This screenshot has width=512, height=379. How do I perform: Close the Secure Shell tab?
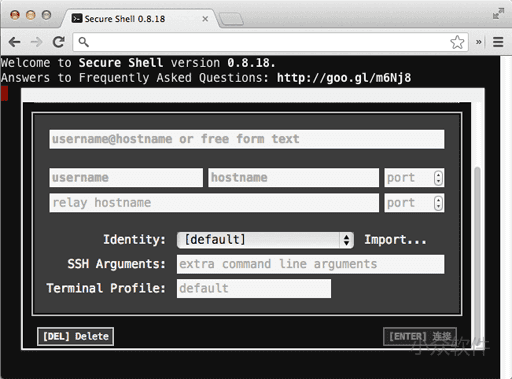(x=205, y=19)
